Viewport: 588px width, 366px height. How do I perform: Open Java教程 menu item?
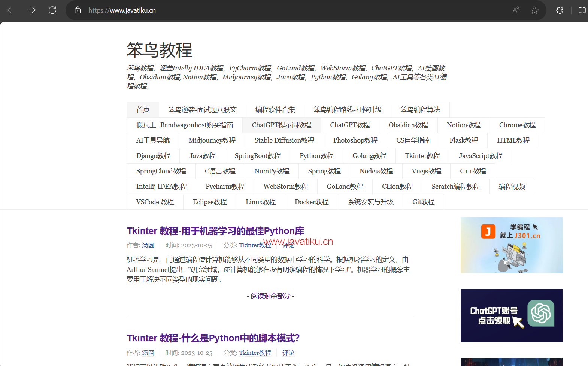[203, 156]
